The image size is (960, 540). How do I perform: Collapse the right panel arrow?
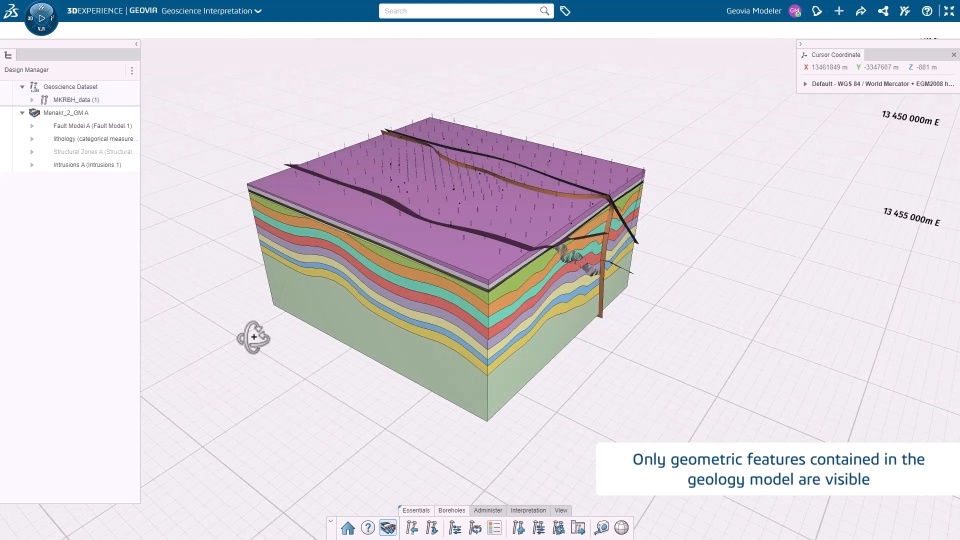pyautogui.click(x=800, y=44)
